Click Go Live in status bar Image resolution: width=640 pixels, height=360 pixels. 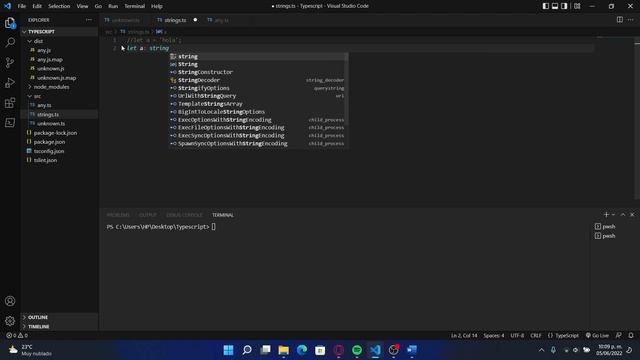point(597,336)
